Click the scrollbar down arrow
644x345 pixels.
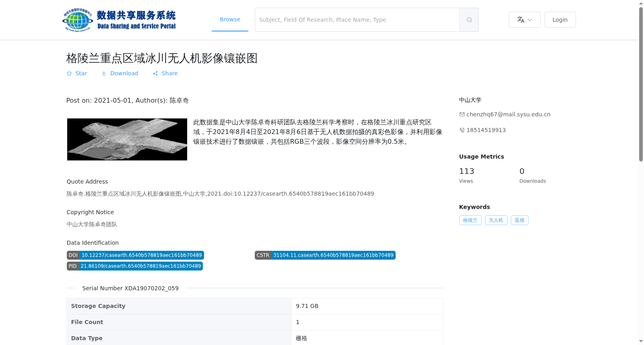pos(641,341)
